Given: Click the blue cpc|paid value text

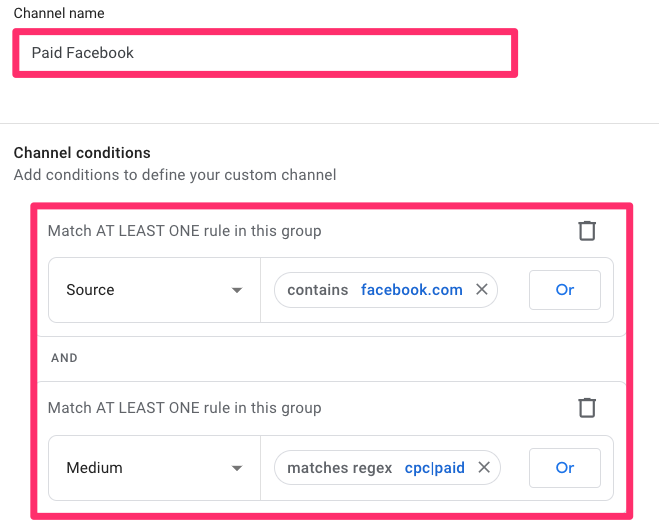Looking at the screenshot, I should 434,468.
